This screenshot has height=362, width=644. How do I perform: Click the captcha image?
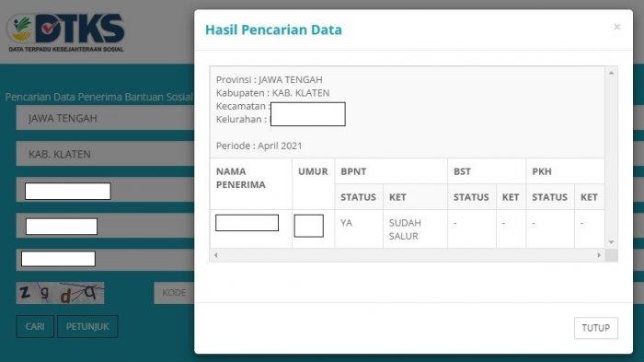click(x=60, y=293)
